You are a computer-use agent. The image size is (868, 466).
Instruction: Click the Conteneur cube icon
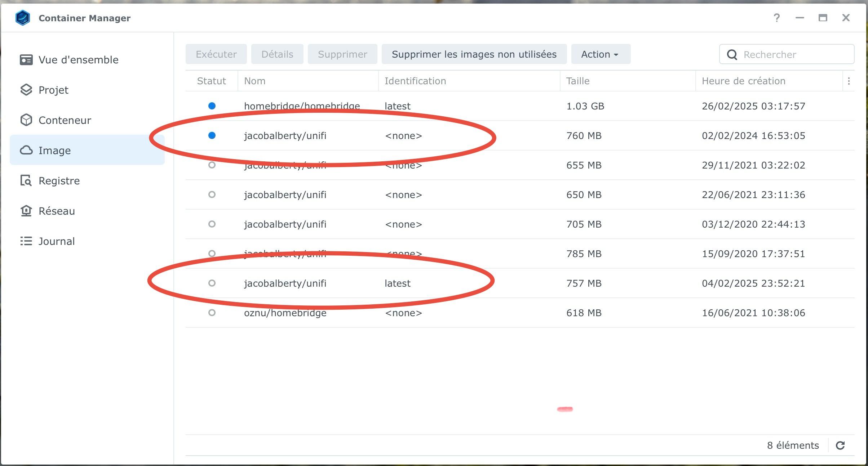pos(26,120)
